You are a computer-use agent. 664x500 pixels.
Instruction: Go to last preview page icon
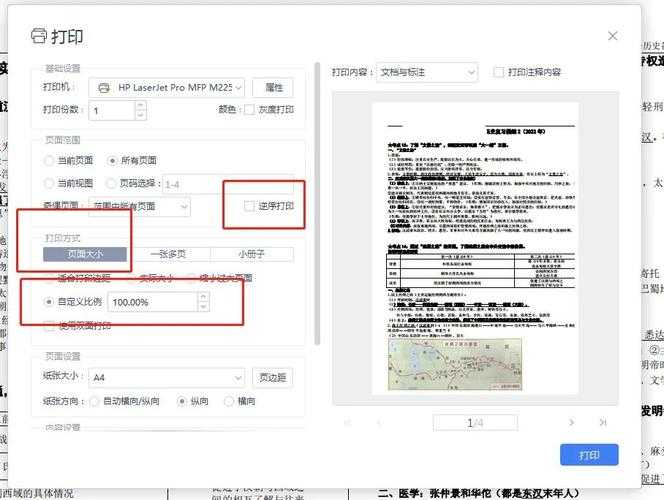603,422
